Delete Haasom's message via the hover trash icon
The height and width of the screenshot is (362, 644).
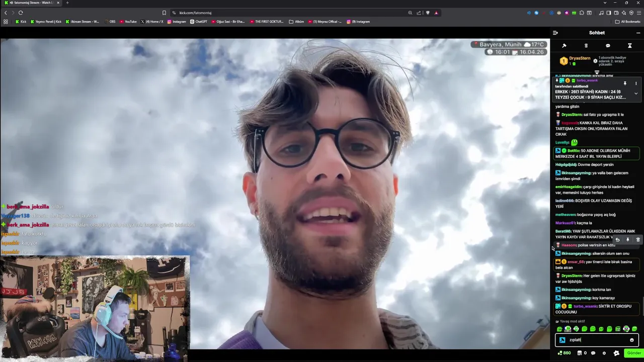tap(638, 240)
